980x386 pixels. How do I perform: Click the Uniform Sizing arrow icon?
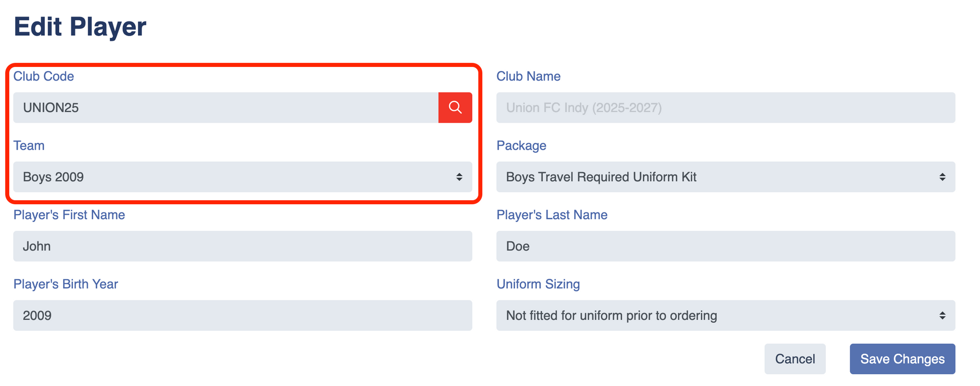(942, 316)
